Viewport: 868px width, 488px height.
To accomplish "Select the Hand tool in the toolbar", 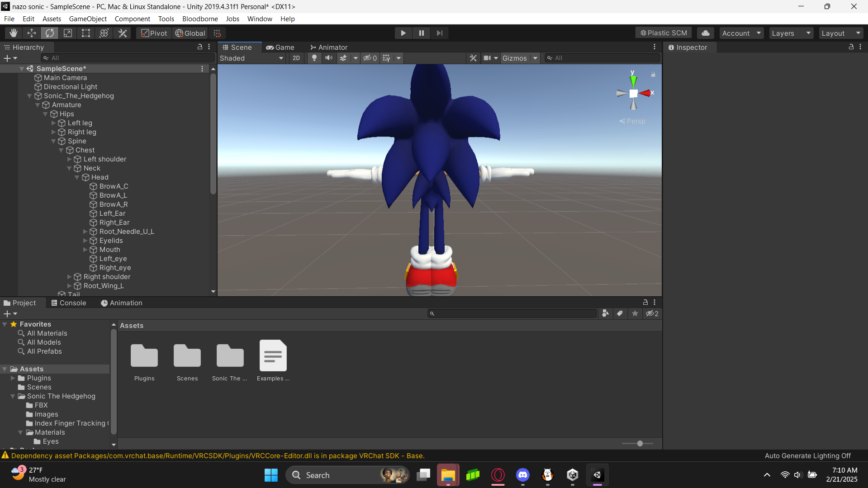I will [13, 33].
